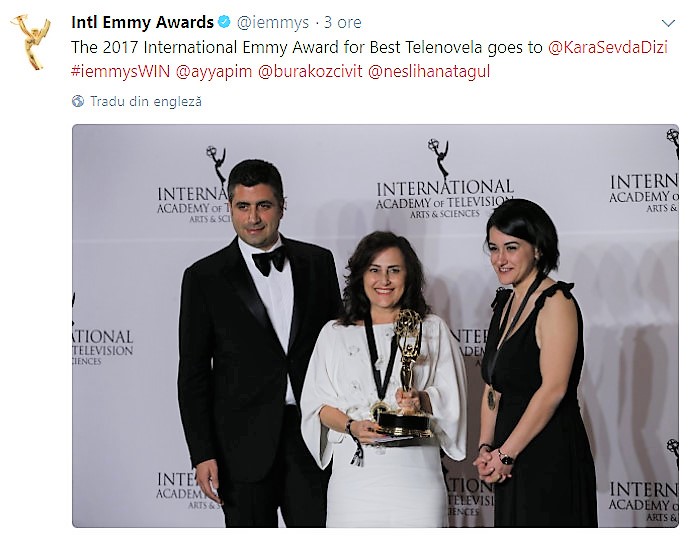The image size is (692, 536).
Task: Open the award ceremony photo
Action: (375, 326)
